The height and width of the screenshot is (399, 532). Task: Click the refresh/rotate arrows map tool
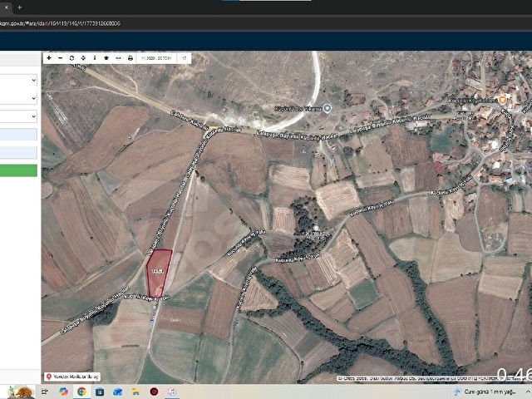71,58
